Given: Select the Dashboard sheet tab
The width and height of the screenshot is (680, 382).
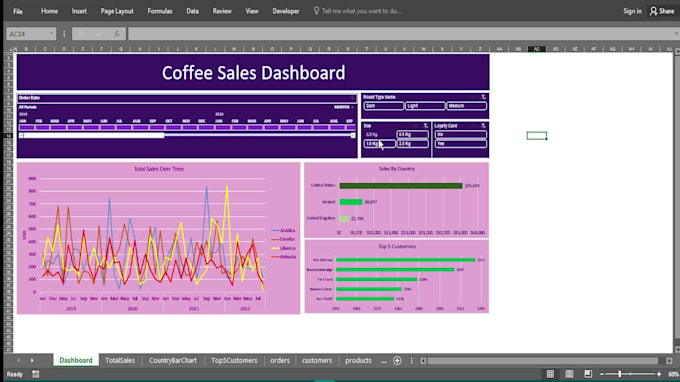Looking at the screenshot, I should tap(76, 360).
